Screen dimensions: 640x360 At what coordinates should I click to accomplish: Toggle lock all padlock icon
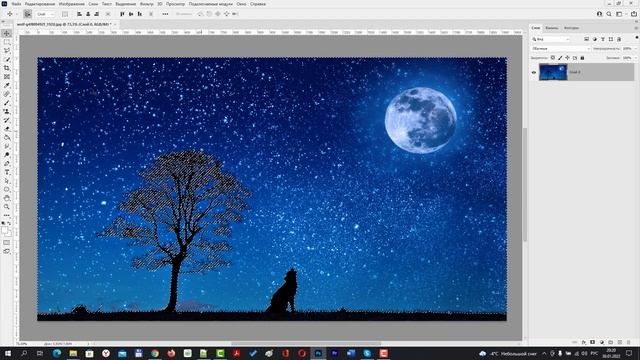(582, 58)
